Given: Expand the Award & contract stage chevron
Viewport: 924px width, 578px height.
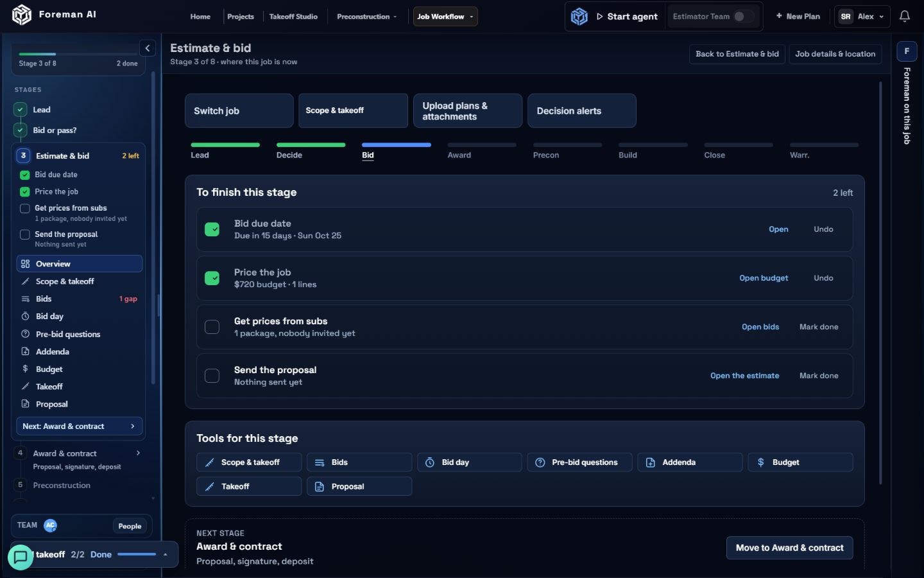Looking at the screenshot, I should coord(138,453).
